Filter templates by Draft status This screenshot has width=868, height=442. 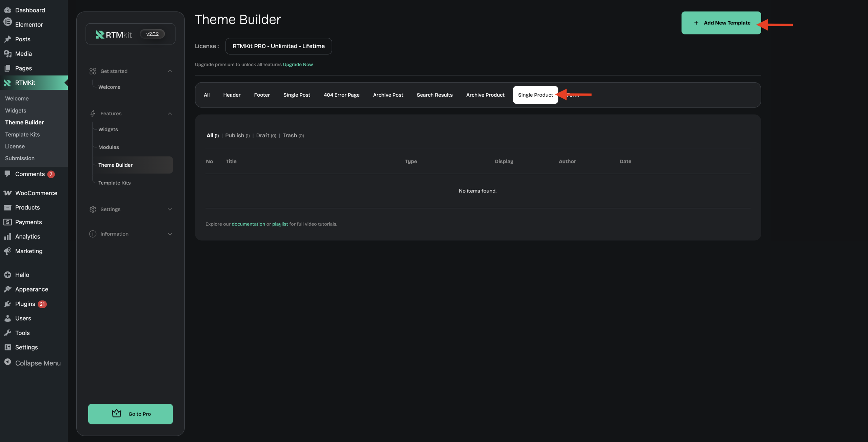[x=262, y=136]
